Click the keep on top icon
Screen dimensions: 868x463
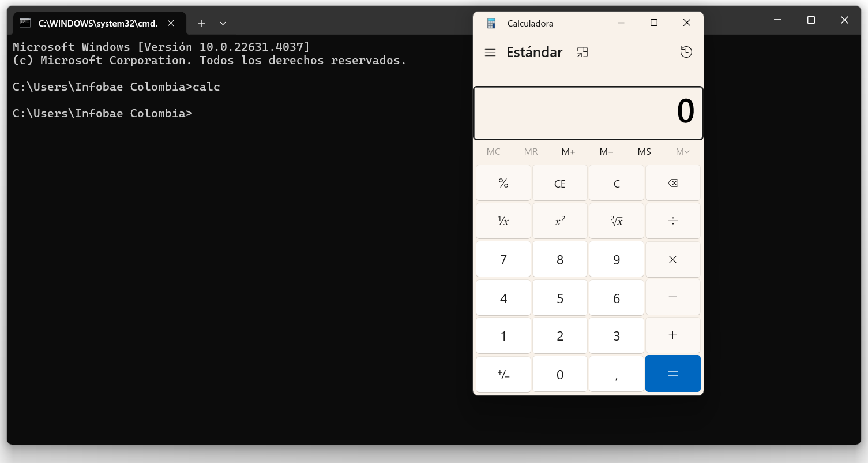[583, 53]
